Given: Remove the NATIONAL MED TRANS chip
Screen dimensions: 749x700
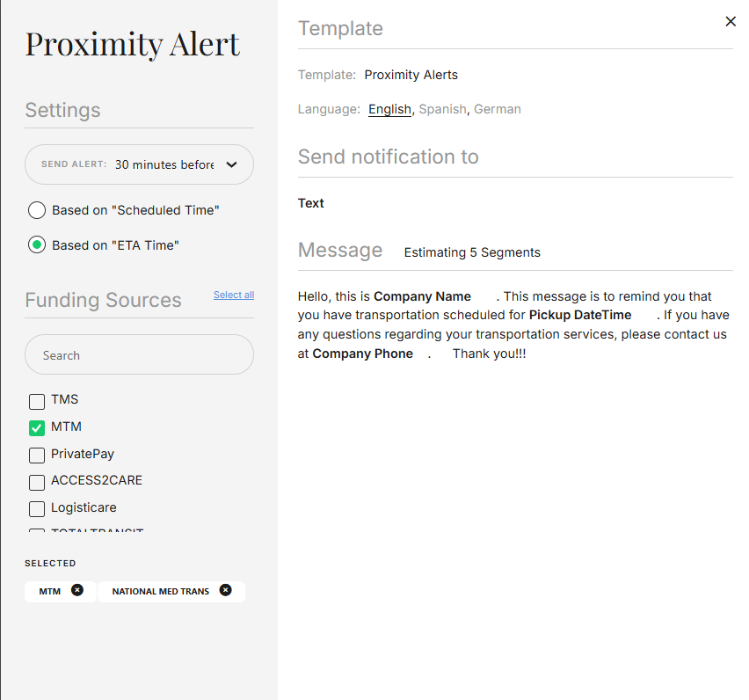Looking at the screenshot, I should 225,590.
